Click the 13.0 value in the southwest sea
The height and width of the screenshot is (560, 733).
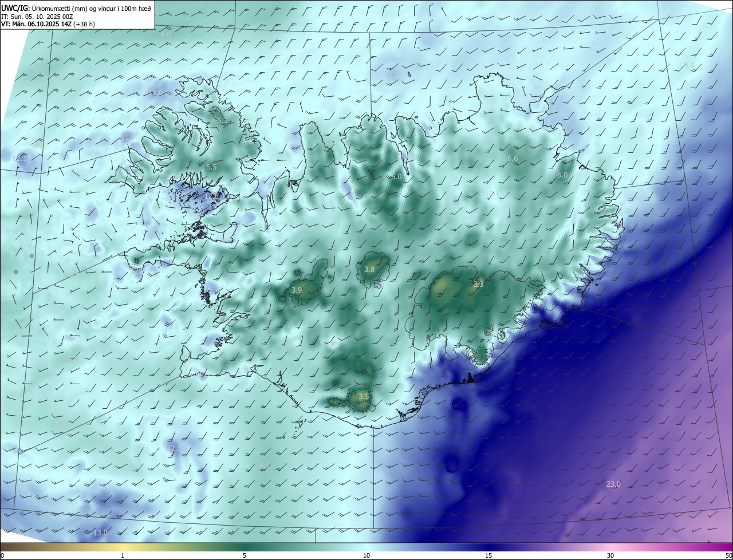pyautogui.click(x=100, y=533)
